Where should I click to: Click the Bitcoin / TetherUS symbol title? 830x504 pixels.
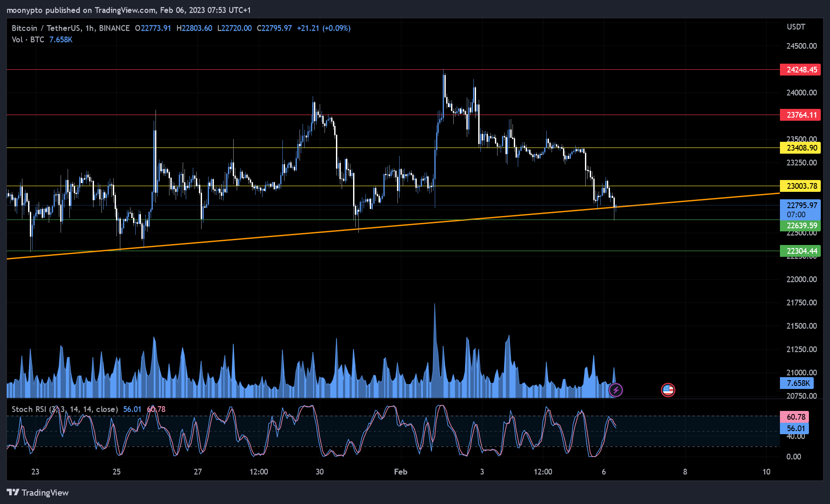(x=70, y=28)
